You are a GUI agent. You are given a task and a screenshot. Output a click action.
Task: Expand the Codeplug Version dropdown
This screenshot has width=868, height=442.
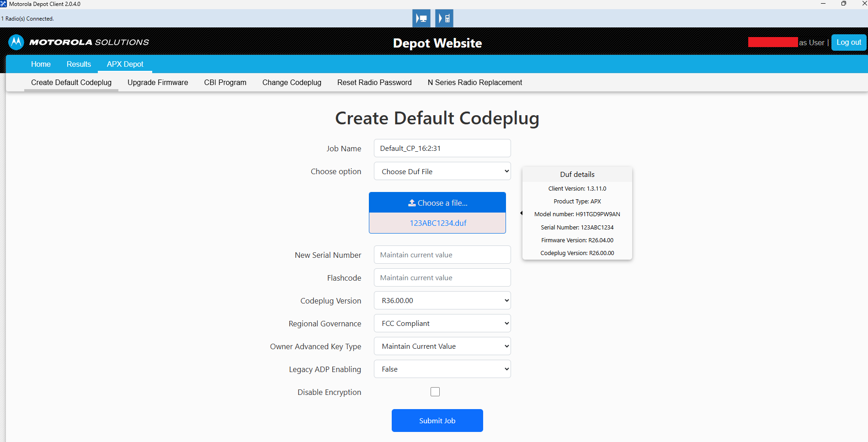click(x=442, y=300)
